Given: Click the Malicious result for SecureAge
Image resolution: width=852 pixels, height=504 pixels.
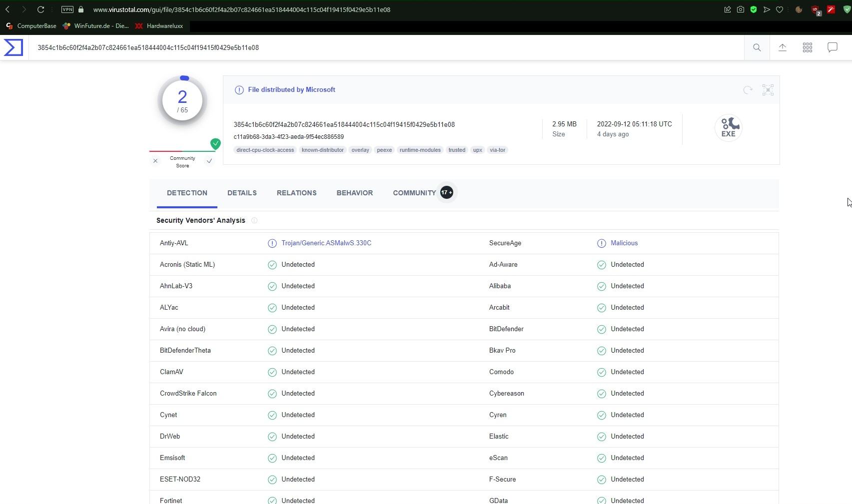Looking at the screenshot, I should 624,243.
